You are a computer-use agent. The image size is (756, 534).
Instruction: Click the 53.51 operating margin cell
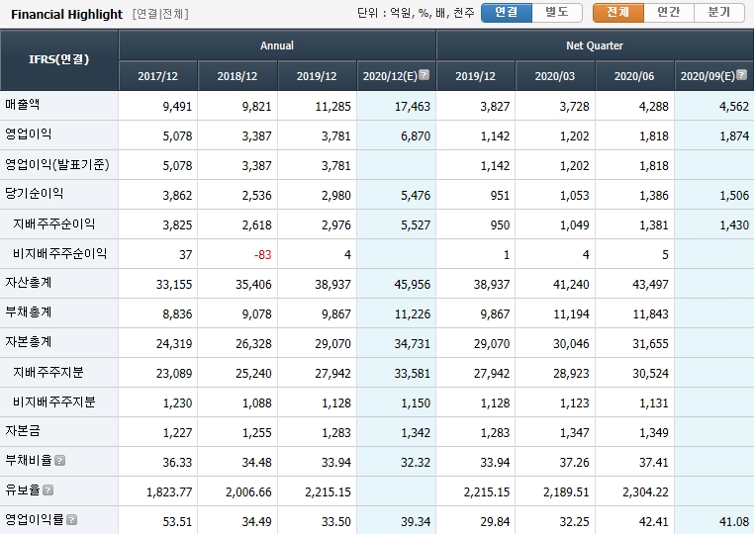pos(158,521)
